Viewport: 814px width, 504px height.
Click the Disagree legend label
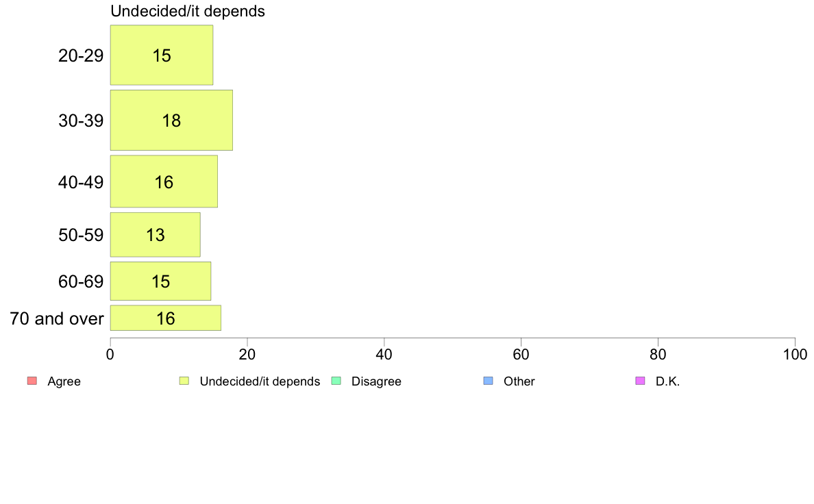pyautogui.click(x=376, y=381)
